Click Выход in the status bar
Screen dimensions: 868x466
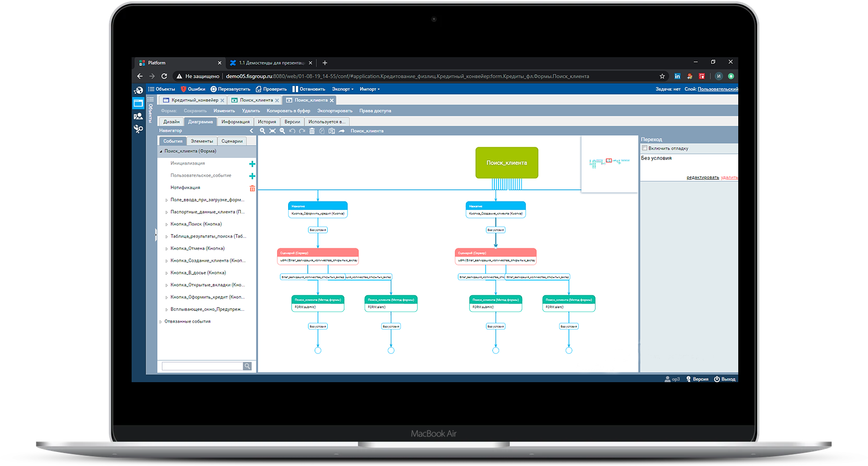tap(725, 379)
